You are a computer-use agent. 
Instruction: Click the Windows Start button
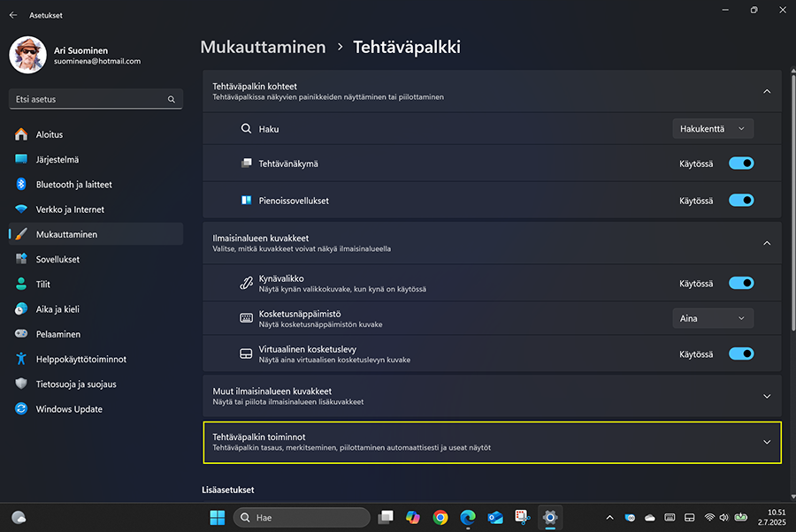pyautogui.click(x=218, y=517)
